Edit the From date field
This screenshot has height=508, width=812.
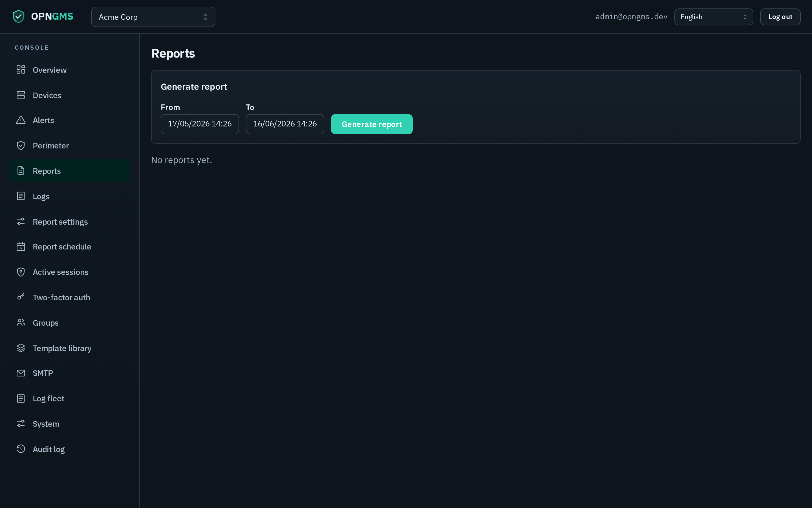(x=200, y=124)
